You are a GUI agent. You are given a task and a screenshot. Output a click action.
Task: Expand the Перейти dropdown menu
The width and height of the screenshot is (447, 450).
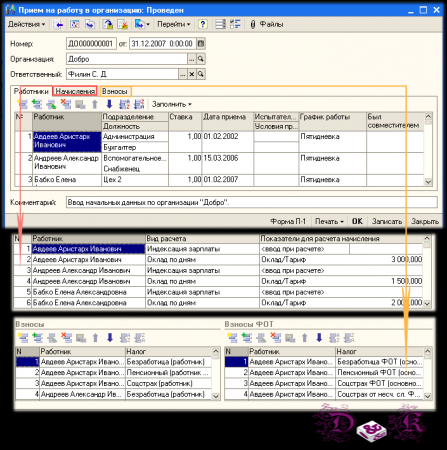(173, 24)
